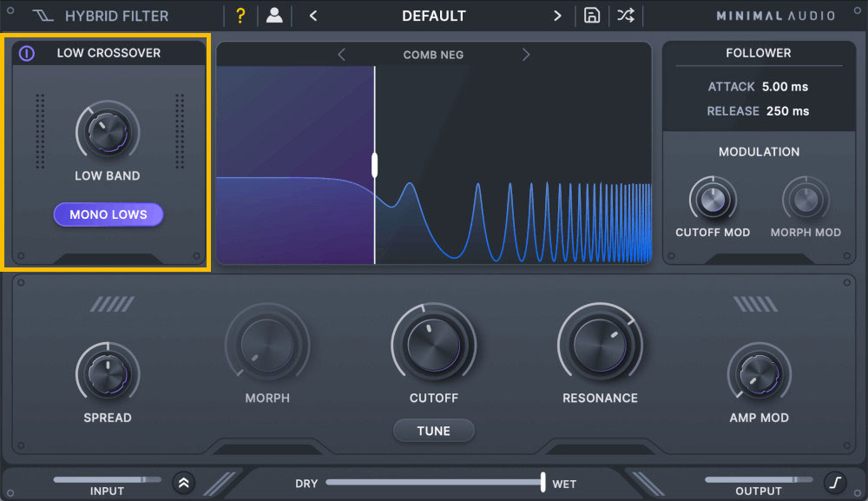Randomize with the shuffle icon
This screenshot has width=868, height=501.
pos(626,16)
